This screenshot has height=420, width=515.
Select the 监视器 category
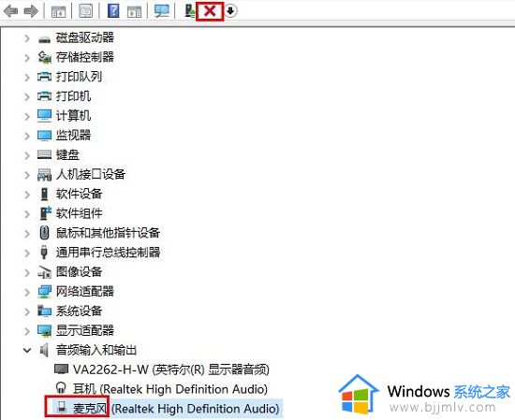pos(73,136)
